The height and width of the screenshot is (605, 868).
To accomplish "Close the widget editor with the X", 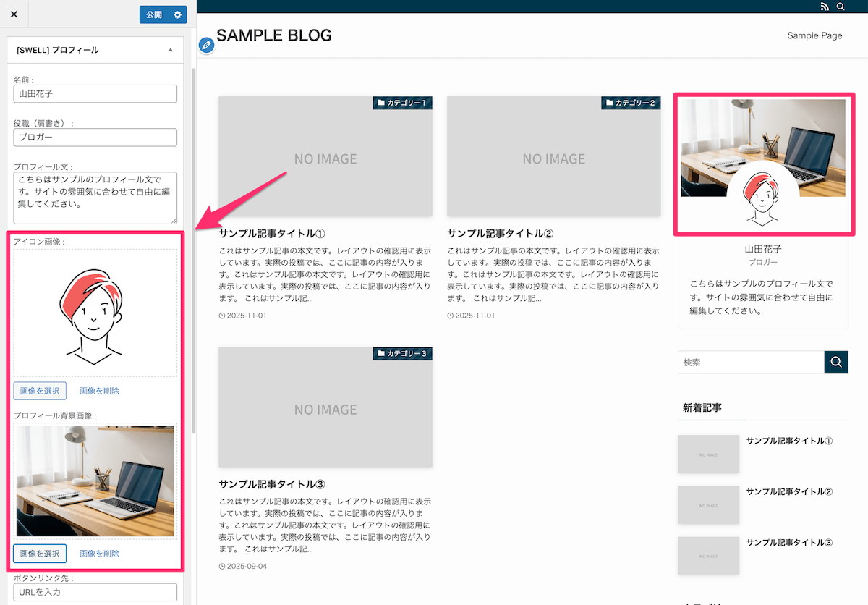I will point(13,14).
